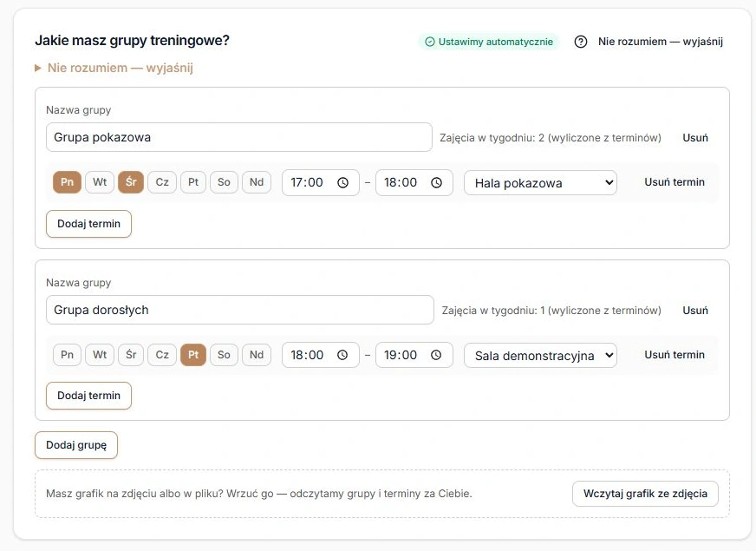The image size is (756, 551).
Task: Click Dodaj termin under Grupa dorosłych
Action: 88,396
